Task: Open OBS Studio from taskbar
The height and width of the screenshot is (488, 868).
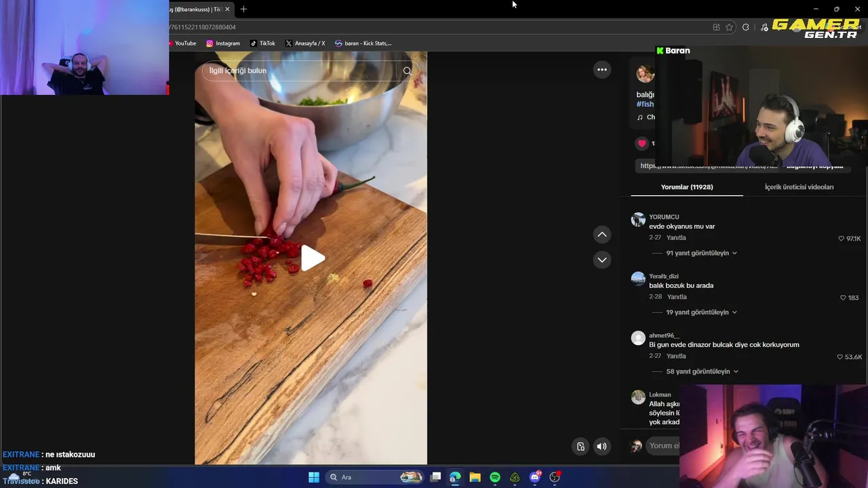Action: tap(555, 477)
